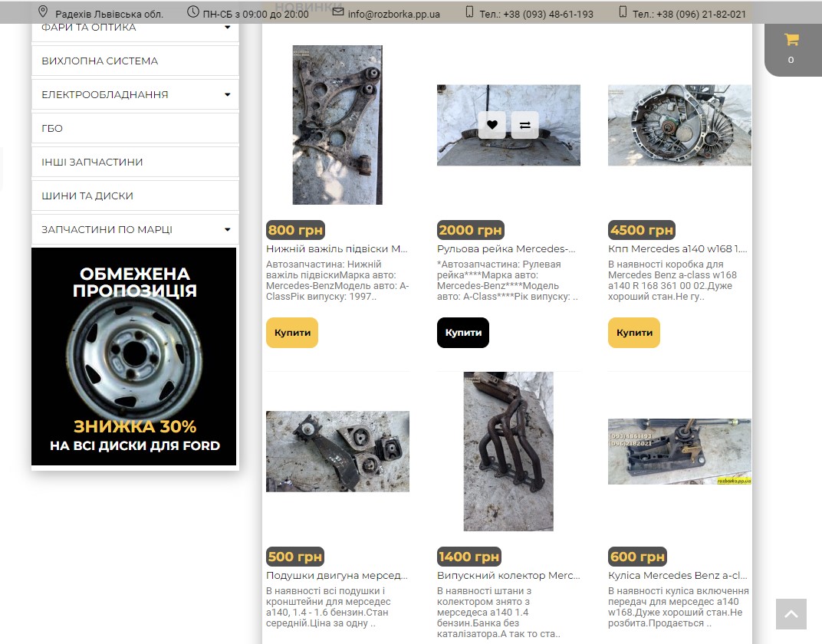The height and width of the screenshot is (644, 822).
Task: Open the exhaust manifold product thumbnail
Action: pyautogui.click(x=508, y=451)
